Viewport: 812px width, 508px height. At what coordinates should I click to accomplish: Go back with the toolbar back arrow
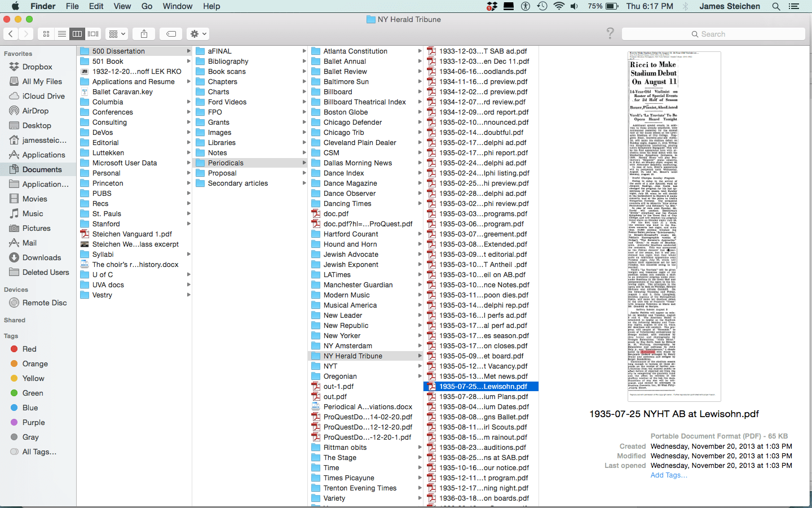(x=11, y=34)
